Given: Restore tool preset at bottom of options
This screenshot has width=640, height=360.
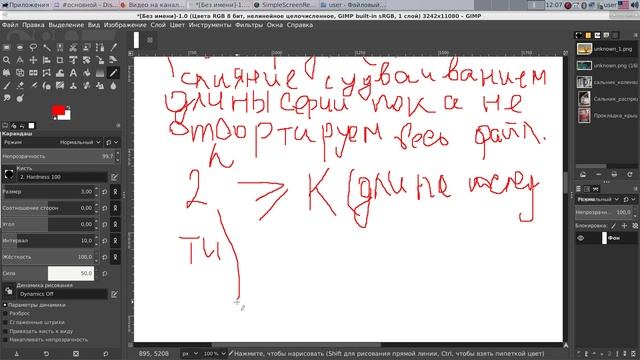Looking at the screenshot, I should 46,353.
